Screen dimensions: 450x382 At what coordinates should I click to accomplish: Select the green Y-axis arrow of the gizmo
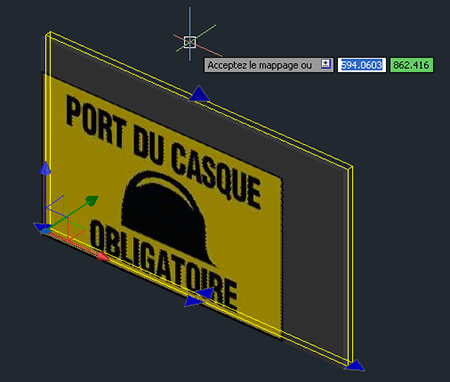[x=92, y=200]
